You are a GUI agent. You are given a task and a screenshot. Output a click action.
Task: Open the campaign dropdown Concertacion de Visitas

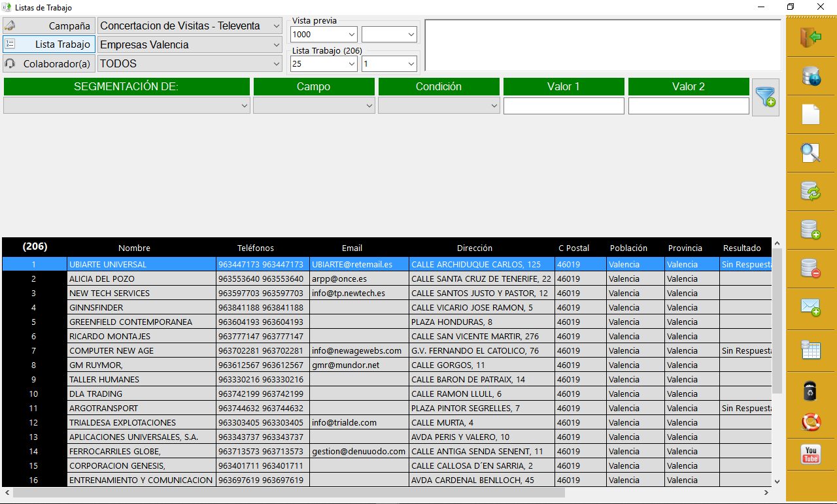(x=190, y=25)
